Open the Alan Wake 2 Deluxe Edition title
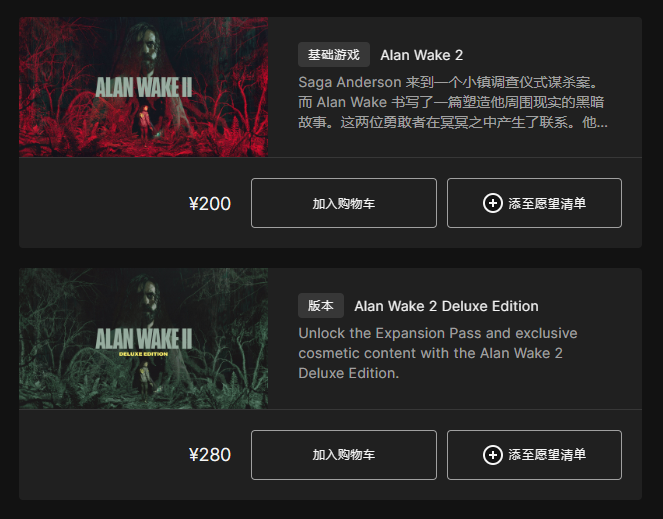Viewport: 663px width, 519px height. pos(447,306)
